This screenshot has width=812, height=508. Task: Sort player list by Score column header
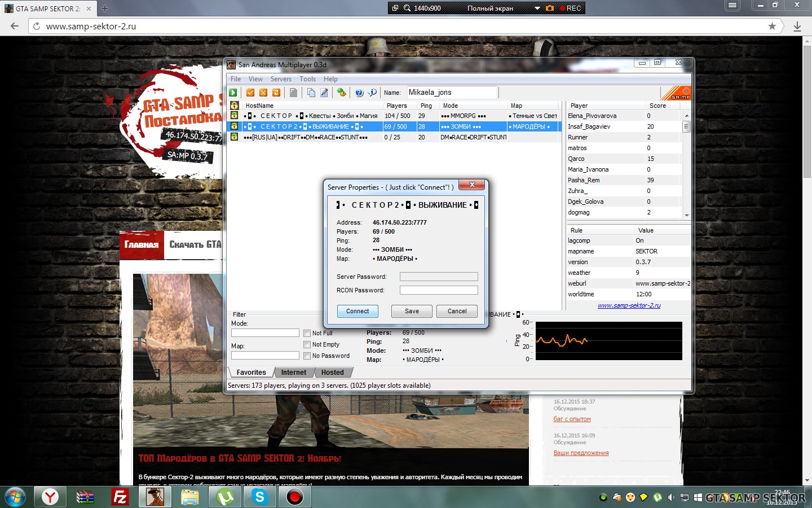coord(664,106)
